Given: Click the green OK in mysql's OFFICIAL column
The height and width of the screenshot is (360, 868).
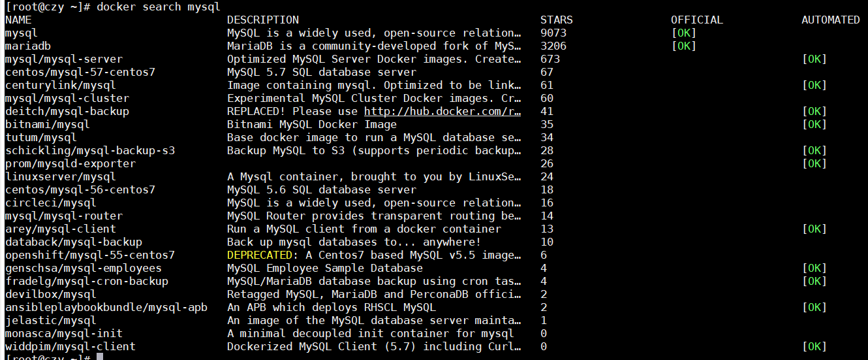Looking at the screenshot, I should click(684, 33).
